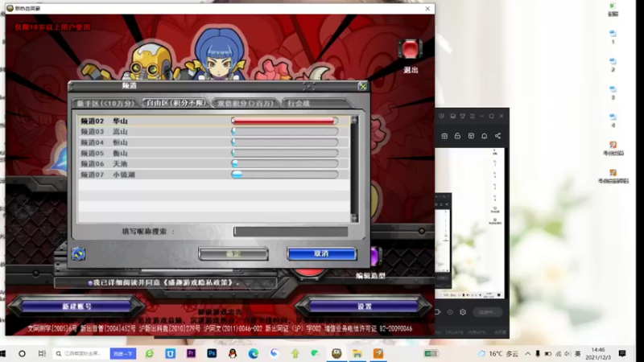The height and width of the screenshot is (362, 644).
Task: Click the camera icon at the side window bottom
Action: tap(438, 312)
